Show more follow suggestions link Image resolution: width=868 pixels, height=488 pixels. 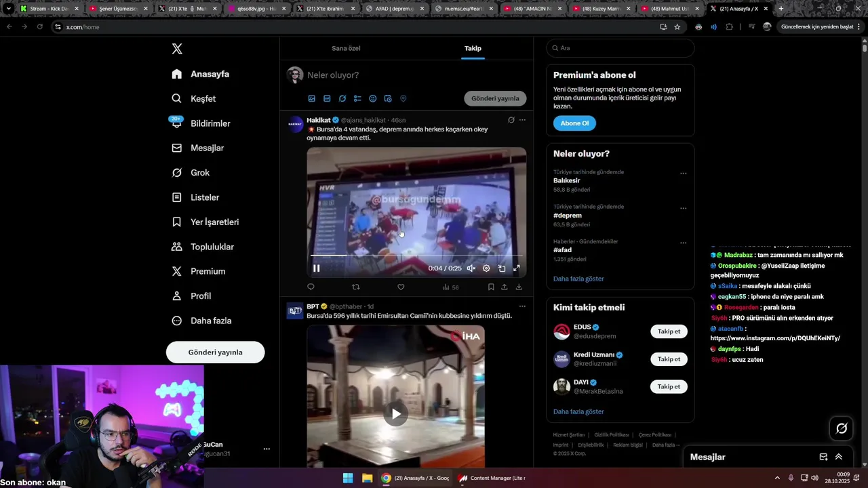[x=578, y=411]
